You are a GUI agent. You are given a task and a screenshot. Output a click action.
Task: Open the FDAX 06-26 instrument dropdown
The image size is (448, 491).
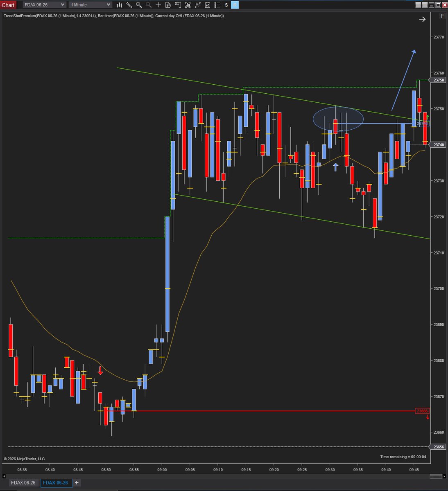(x=44, y=5)
